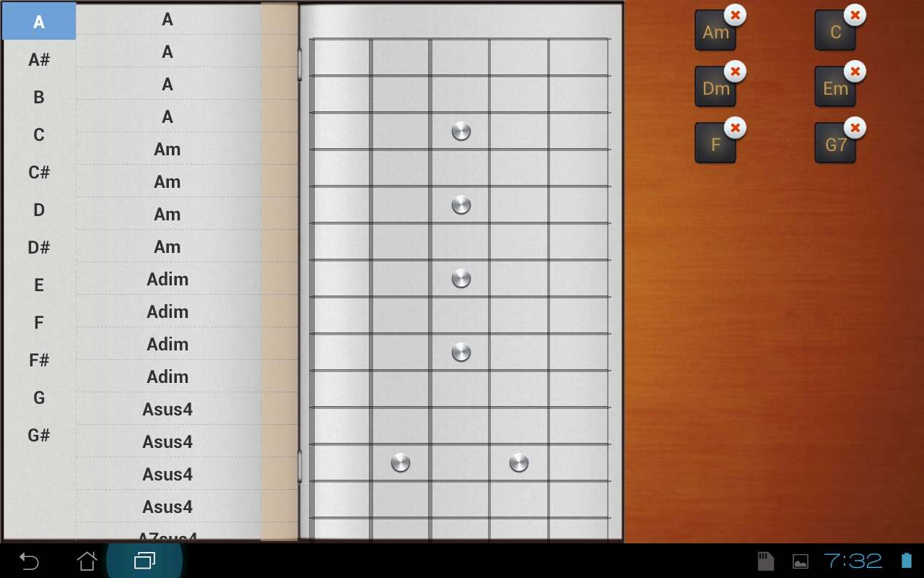This screenshot has height=578, width=924.
Task: Tap the battery status icon
Action: pyautogui.click(x=907, y=561)
